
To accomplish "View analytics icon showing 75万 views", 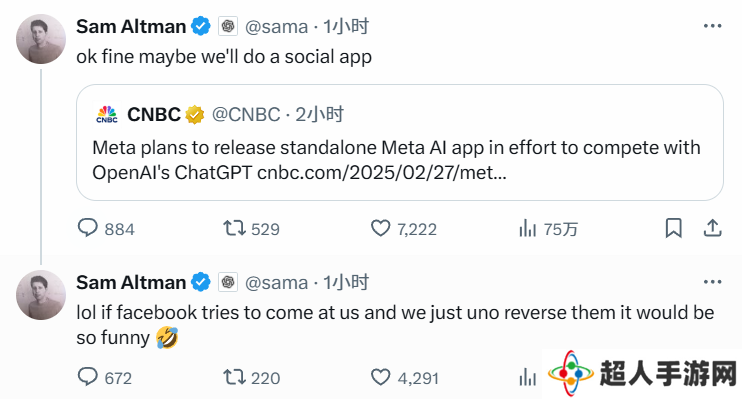I will coord(528,228).
